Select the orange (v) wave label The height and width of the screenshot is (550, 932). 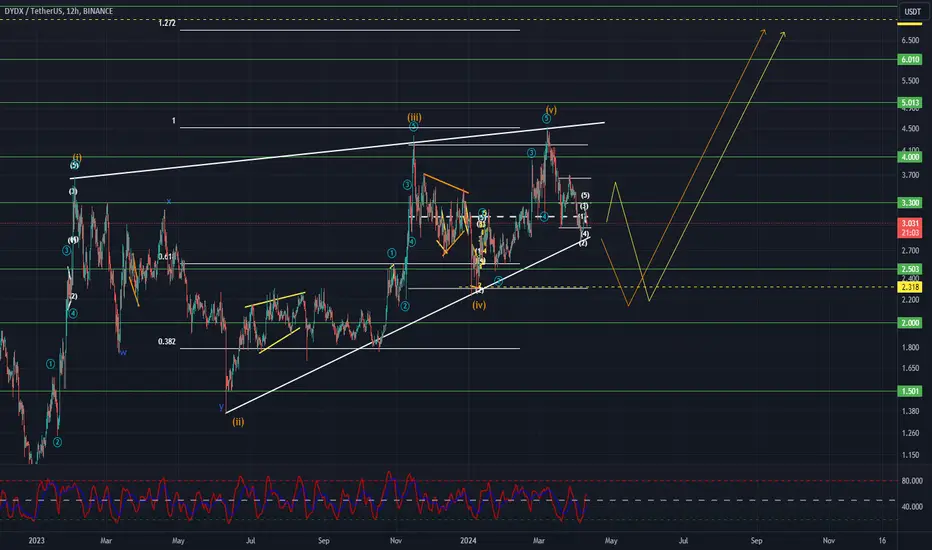551,110
